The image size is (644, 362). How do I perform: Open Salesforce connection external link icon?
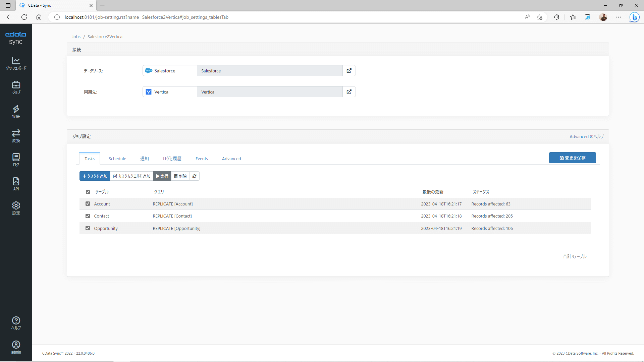pyautogui.click(x=349, y=71)
